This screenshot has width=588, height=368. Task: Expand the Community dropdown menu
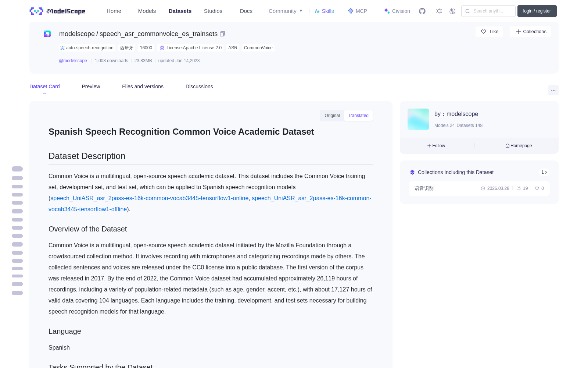[286, 11]
